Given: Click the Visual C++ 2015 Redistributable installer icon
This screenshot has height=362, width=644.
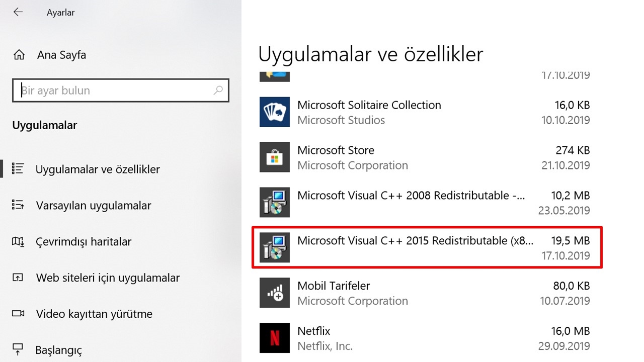Looking at the screenshot, I should (x=274, y=247).
